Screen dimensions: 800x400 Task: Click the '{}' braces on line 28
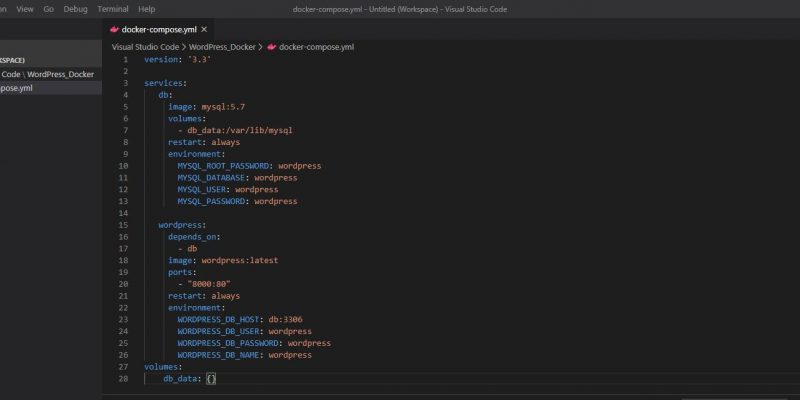tap(211, 379)
